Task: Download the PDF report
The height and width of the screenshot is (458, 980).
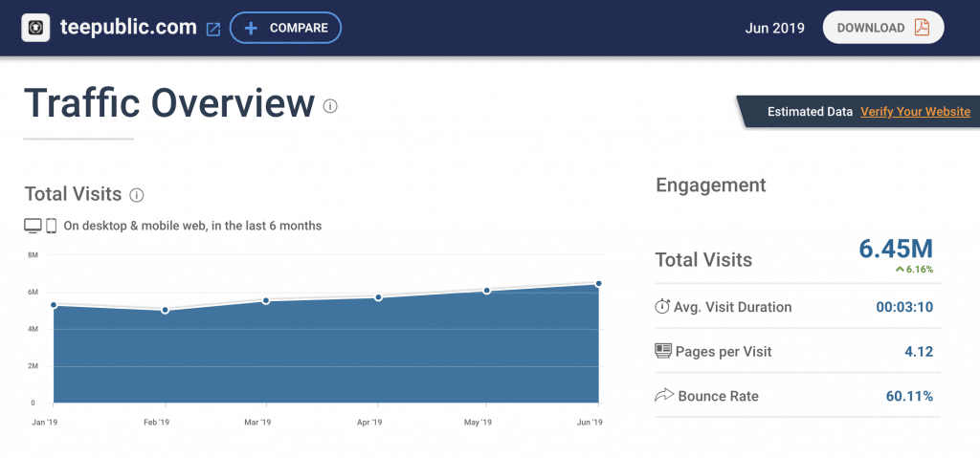Action: click(x=882, y=28)
